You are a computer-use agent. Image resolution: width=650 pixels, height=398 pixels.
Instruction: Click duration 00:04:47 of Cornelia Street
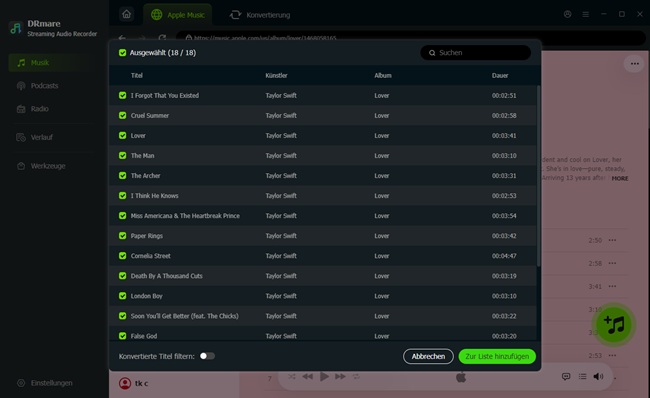tap(504, 256)
